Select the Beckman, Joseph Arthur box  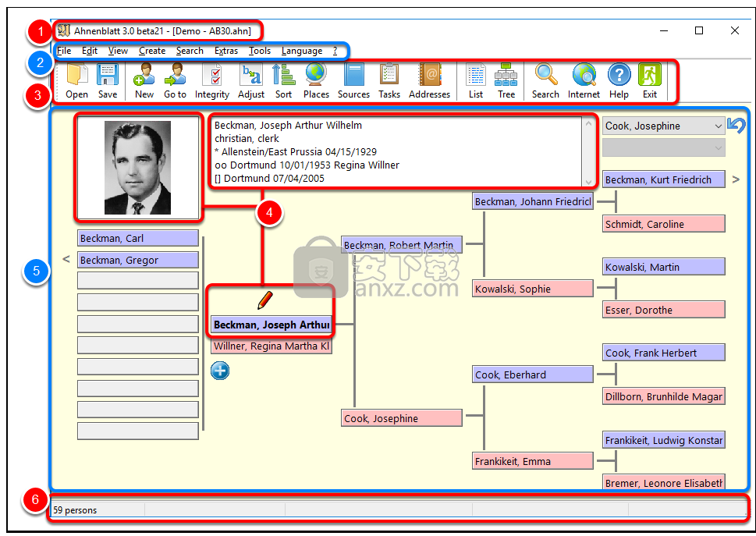(x=272, y=325)
